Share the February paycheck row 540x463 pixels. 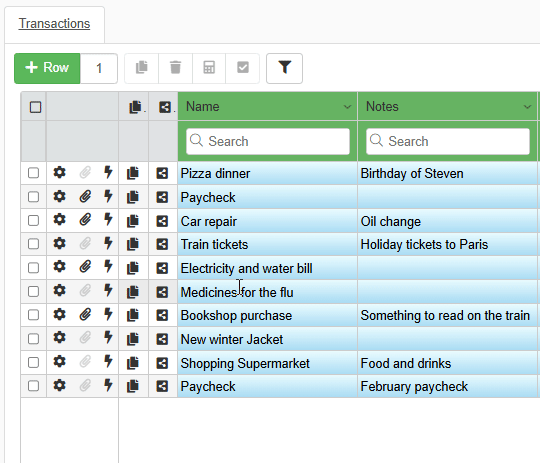tap(162, 386)
